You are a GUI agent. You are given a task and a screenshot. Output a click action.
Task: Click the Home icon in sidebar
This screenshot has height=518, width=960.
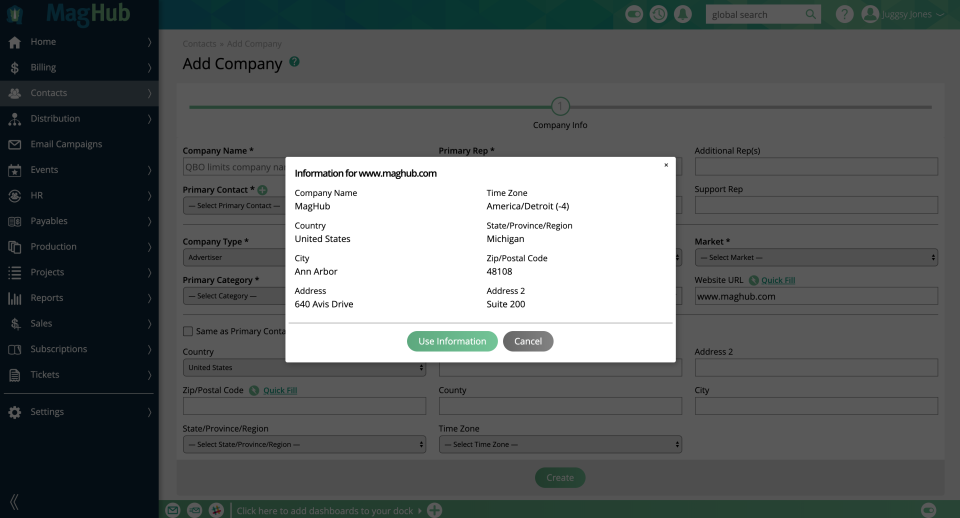(15, 42)
